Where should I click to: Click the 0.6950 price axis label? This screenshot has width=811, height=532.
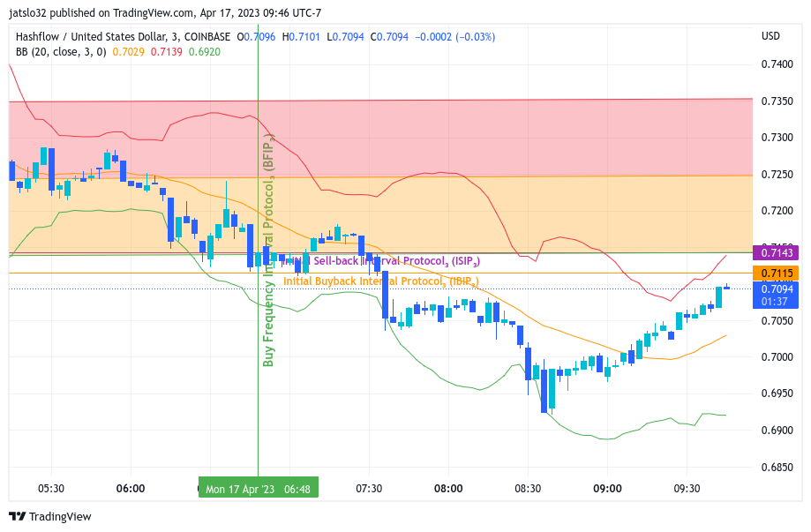777,393
